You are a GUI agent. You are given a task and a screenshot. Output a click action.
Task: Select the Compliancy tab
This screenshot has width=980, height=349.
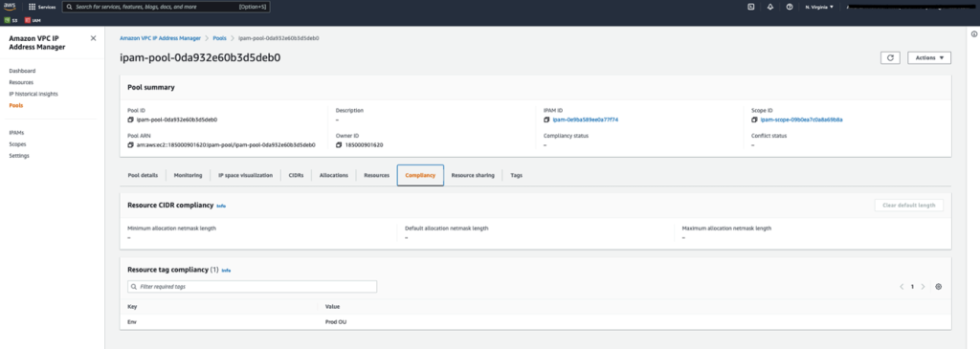click(x=420, y=175)
